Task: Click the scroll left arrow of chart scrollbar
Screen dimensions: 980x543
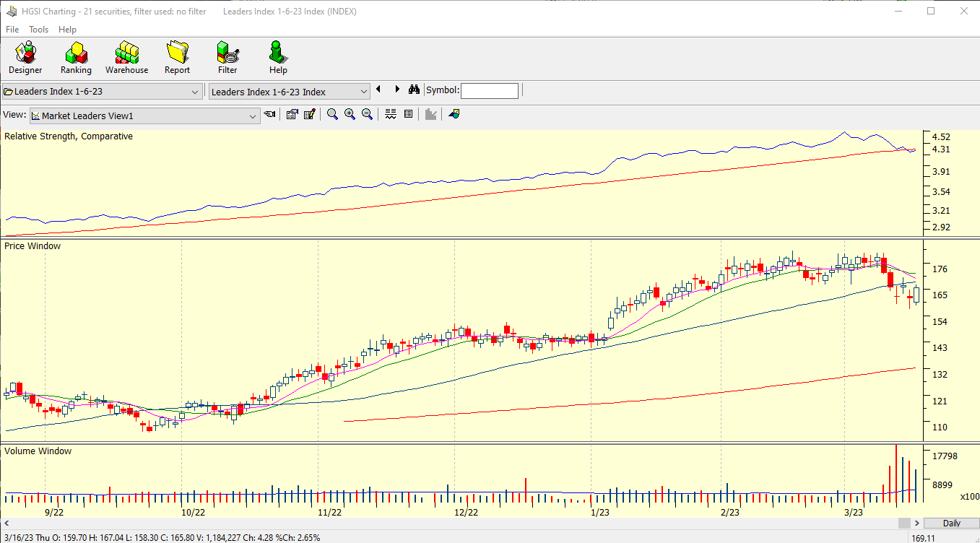Action: 6,523
